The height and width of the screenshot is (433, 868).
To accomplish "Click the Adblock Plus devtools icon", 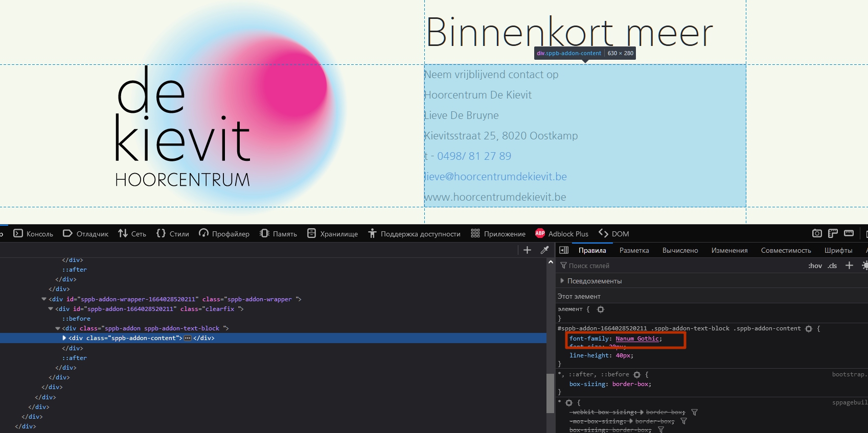I will (x=562, y=234).
